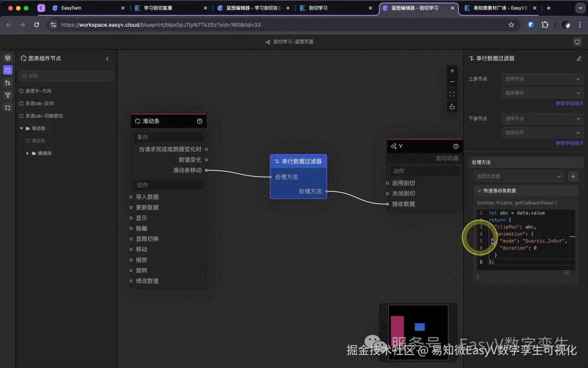The width and height of the screenshot is (588, 368).
Task: Reload the page
Action: click(x=36, y=25)
